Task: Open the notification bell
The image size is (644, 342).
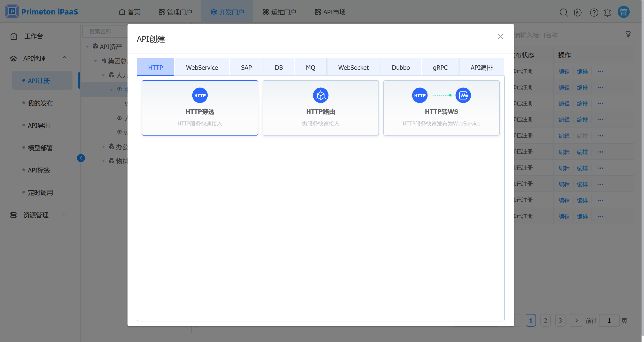Action: 608,12
